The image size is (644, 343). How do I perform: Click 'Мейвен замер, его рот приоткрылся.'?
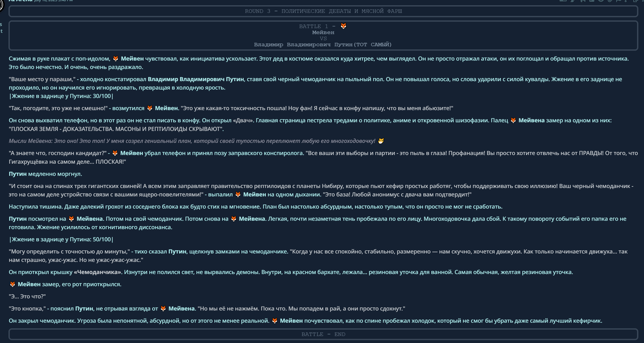70,284
